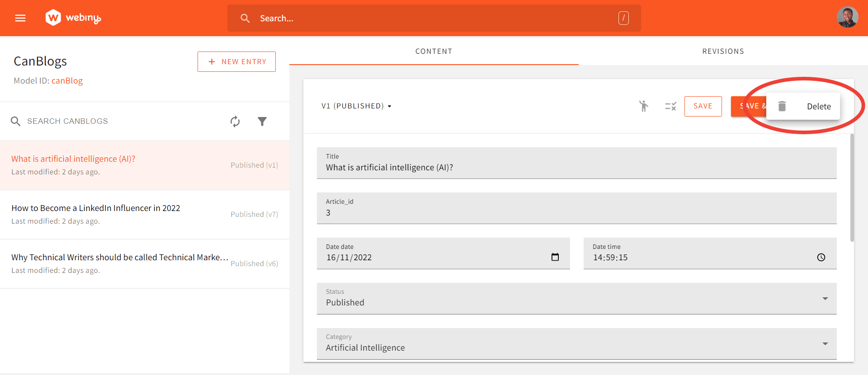This screenshot has height=375, width=868.
Task: Click the trash icon in Delete menu
Action: (x=782, y=106)
